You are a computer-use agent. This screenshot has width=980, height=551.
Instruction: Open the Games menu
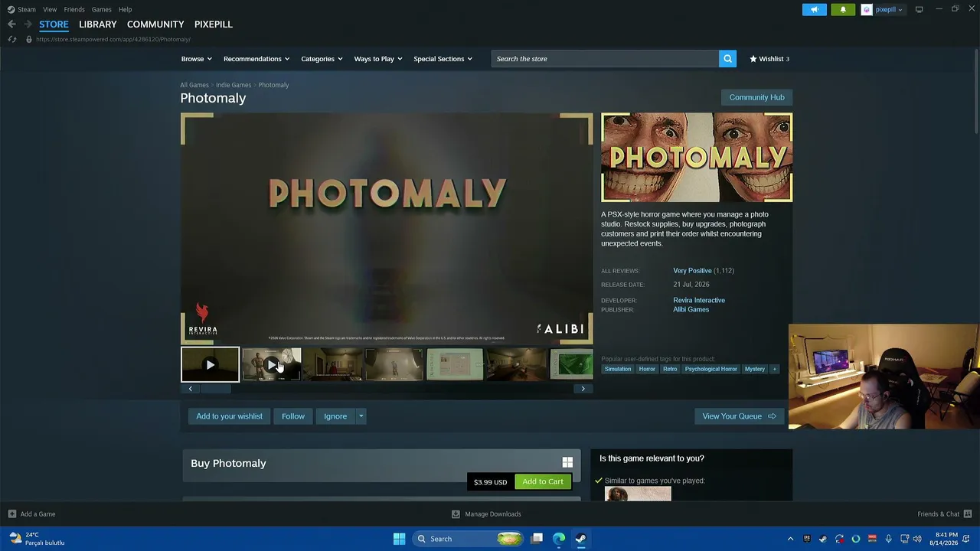(101, 9)
